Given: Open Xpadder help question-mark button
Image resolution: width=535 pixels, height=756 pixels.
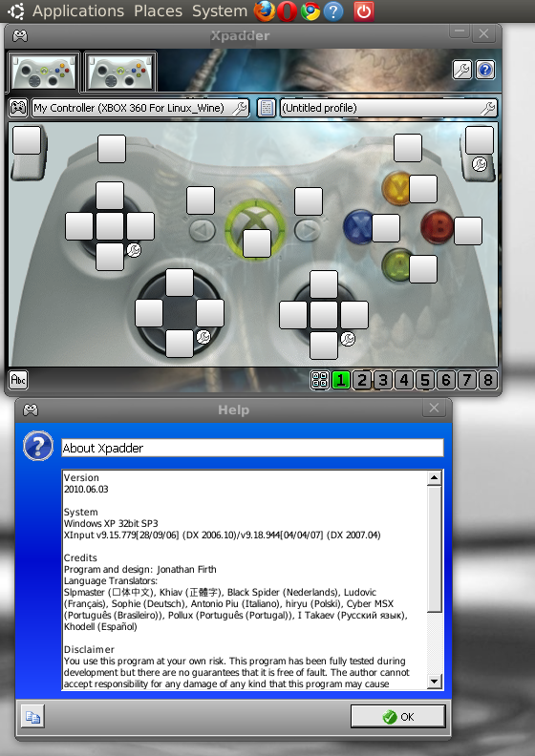Looking at the screenshot, I should [485, 70].
